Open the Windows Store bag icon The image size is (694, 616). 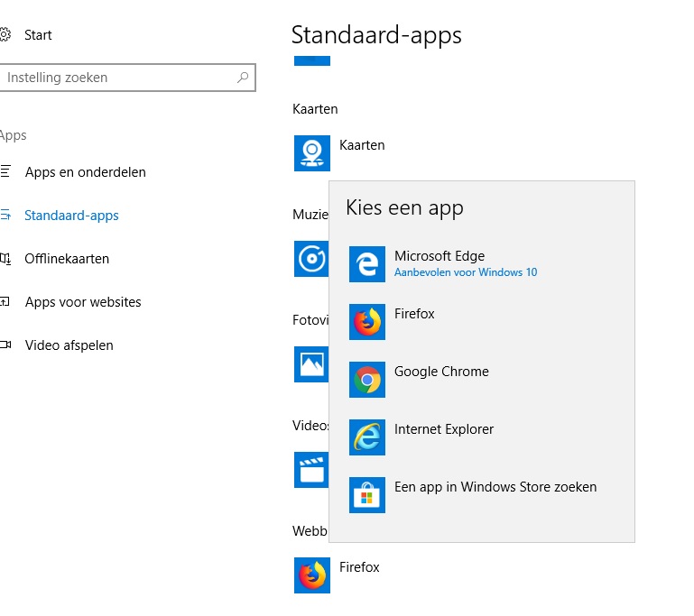click(367, 495)
